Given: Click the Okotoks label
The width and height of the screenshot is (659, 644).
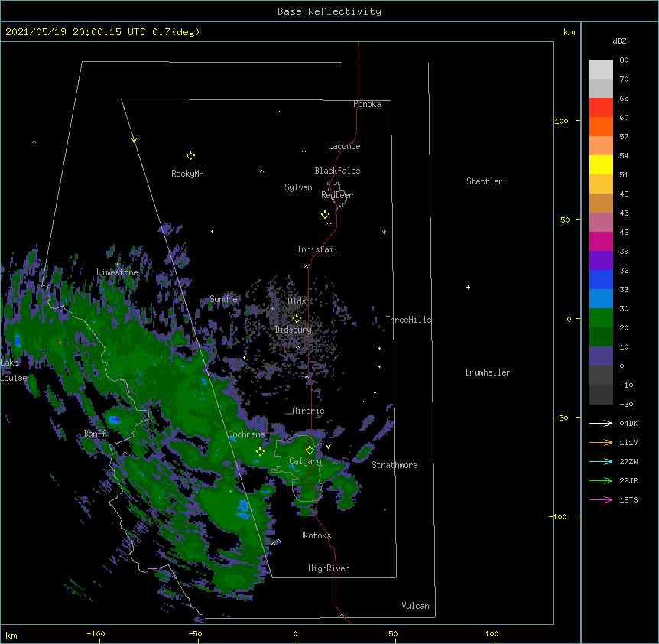Looking at the screenshot, I should 315,535.
